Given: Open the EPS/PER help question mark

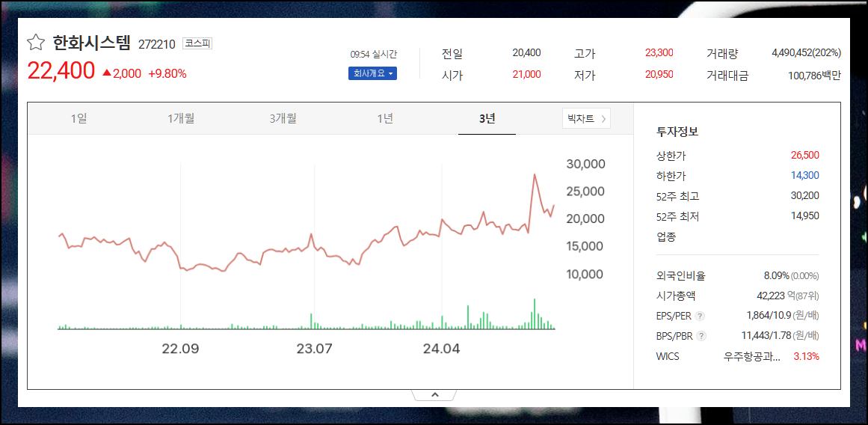Looking at the screenshot, I should pos(700,317).
